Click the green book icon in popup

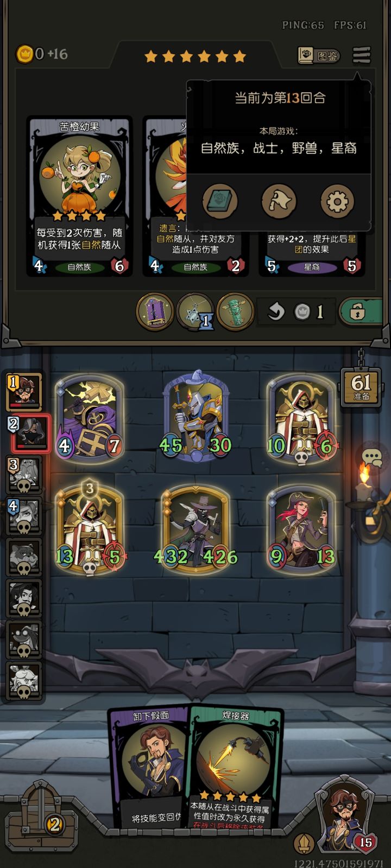click(x=220, y=201)
